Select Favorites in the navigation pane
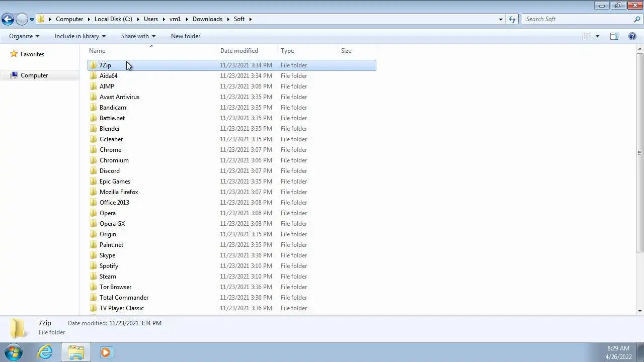The height and width of the screenshot is (362, 644). (32, 54)
